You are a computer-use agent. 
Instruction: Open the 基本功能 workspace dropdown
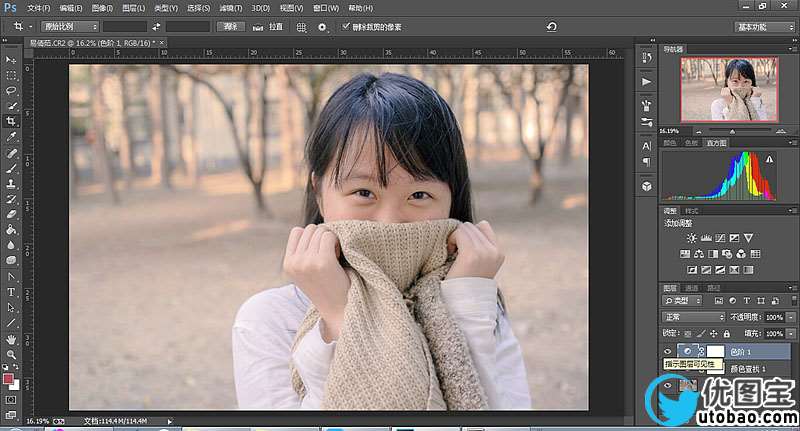[x=765, y=27]
